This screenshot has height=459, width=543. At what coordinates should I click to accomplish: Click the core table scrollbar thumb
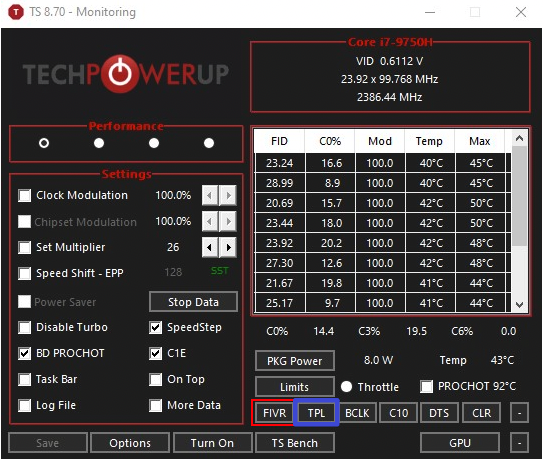coord(519,196)
